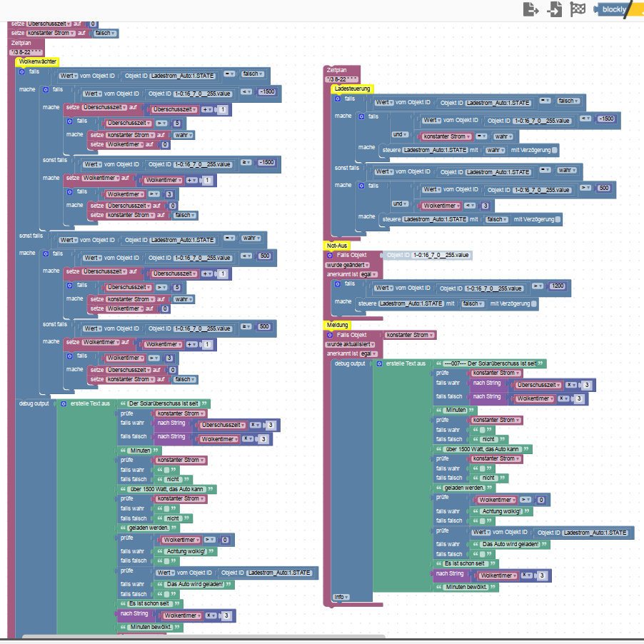Open 'wurde geändert' dropdown in Not-Aus block
Viewport: 644px width, 644px height.
click(348, 265)
